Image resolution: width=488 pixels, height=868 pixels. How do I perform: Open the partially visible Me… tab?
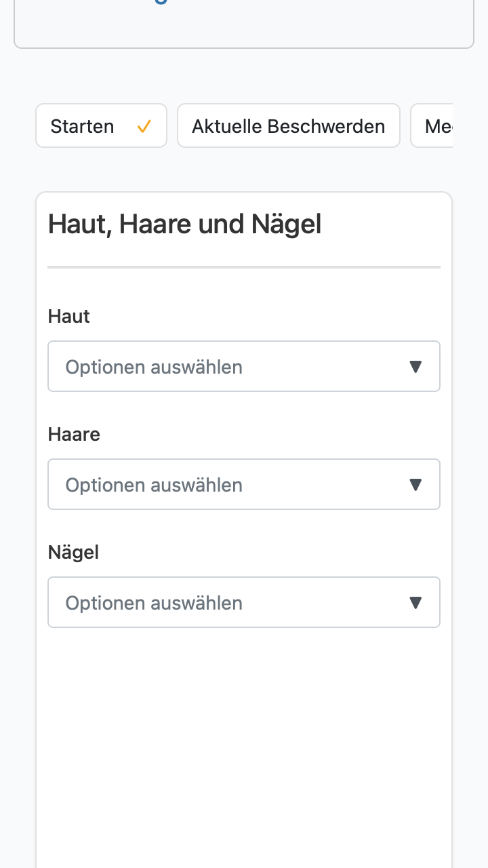coord(432,125)
